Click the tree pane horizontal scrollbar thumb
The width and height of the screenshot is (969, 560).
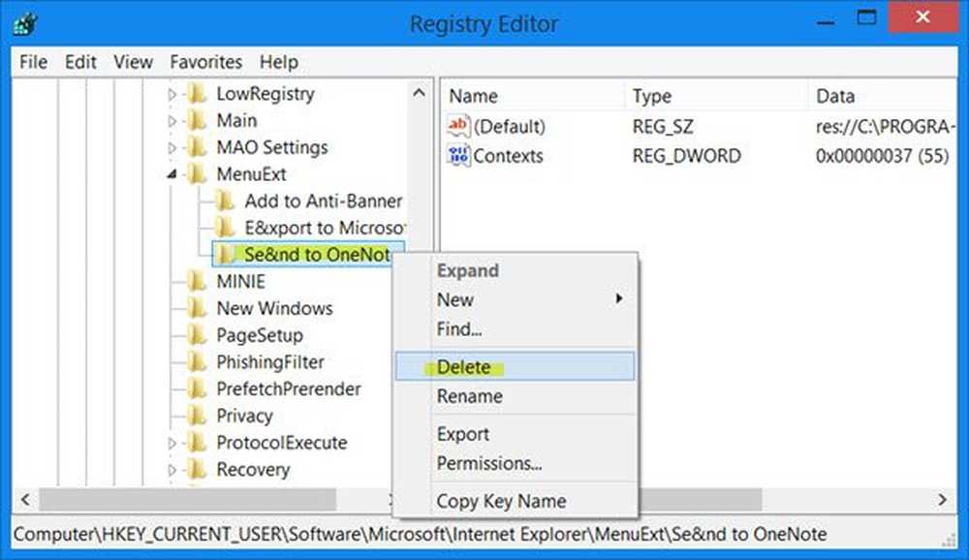188,499
